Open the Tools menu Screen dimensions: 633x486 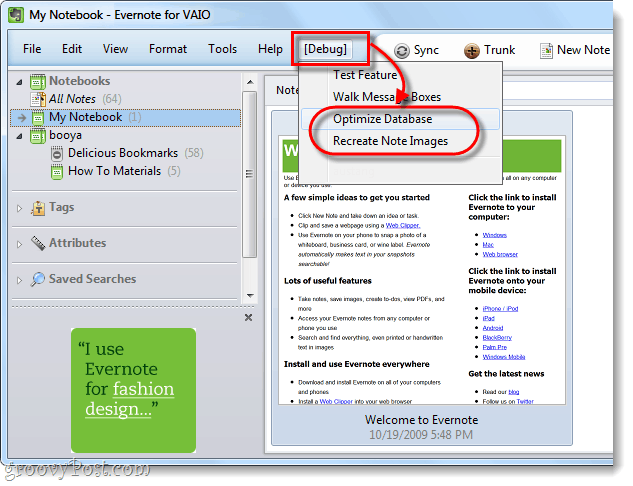point(222,49)
